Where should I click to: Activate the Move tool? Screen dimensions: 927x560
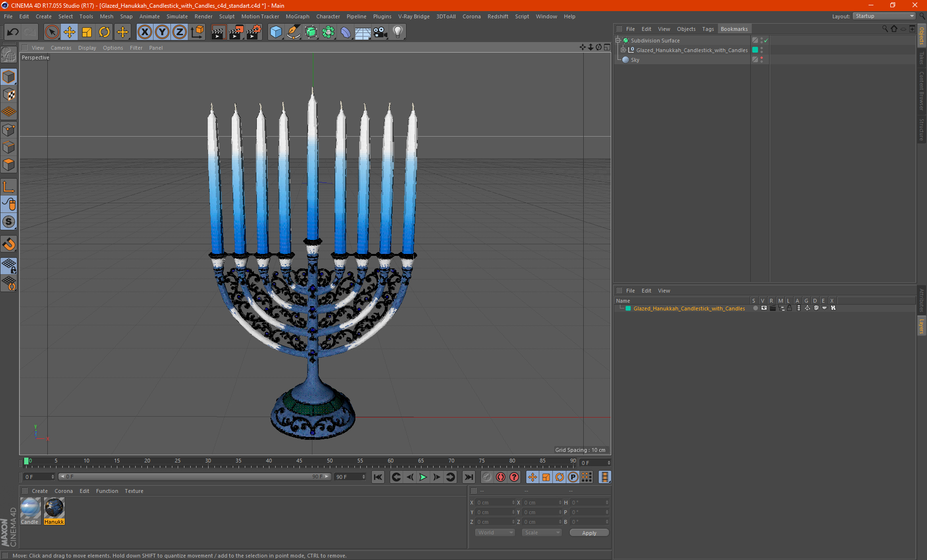point(70,32)
